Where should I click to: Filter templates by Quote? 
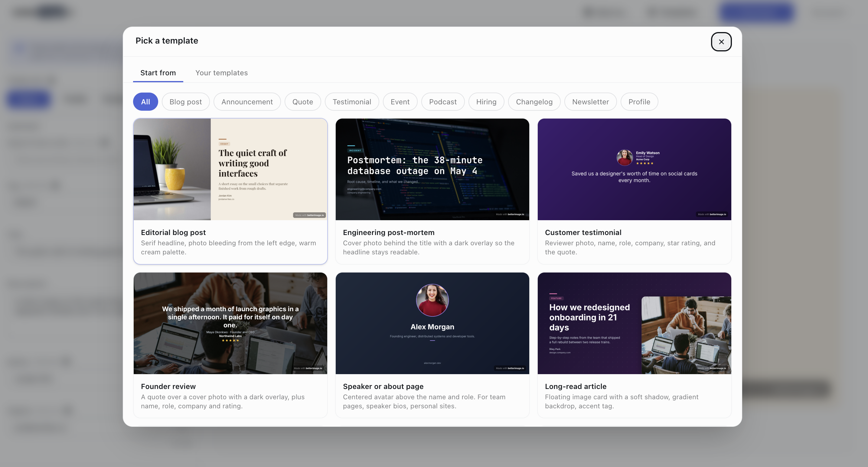coord(302,102)
